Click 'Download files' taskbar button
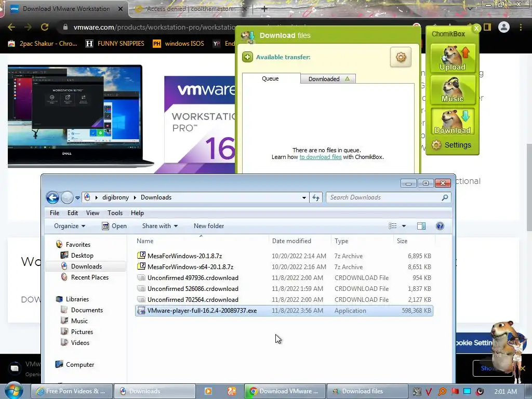The image size is (532, 399). click(x=367, y=391)
